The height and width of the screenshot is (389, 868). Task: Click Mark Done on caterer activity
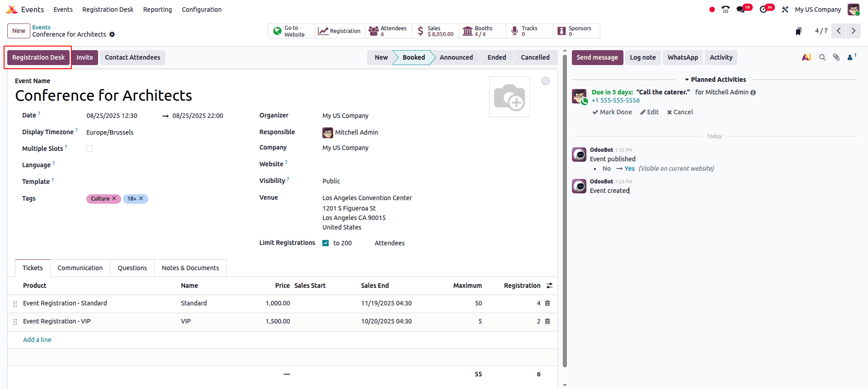tap(612, 112)
